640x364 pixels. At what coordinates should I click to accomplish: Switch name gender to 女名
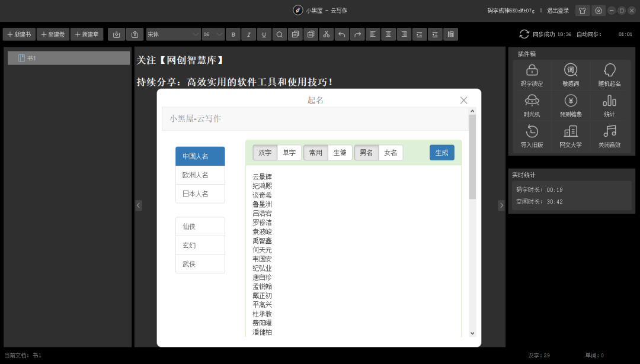click(391, 152)
